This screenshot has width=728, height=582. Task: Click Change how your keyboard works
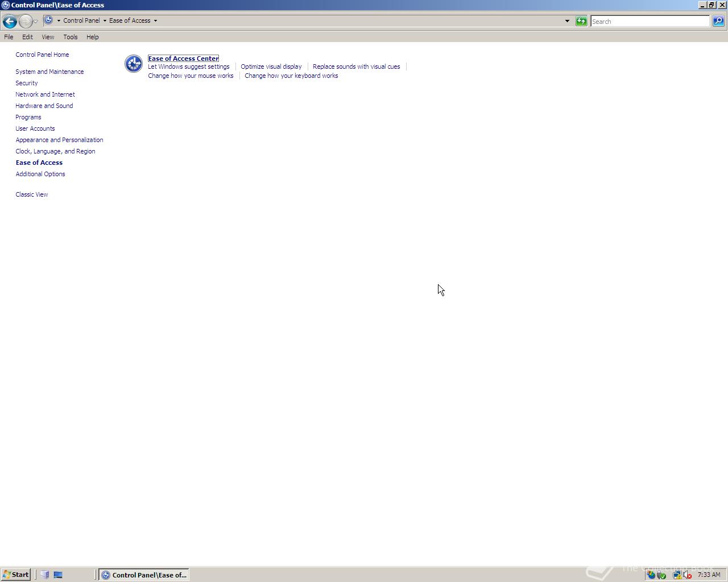[x=291, y=76]
